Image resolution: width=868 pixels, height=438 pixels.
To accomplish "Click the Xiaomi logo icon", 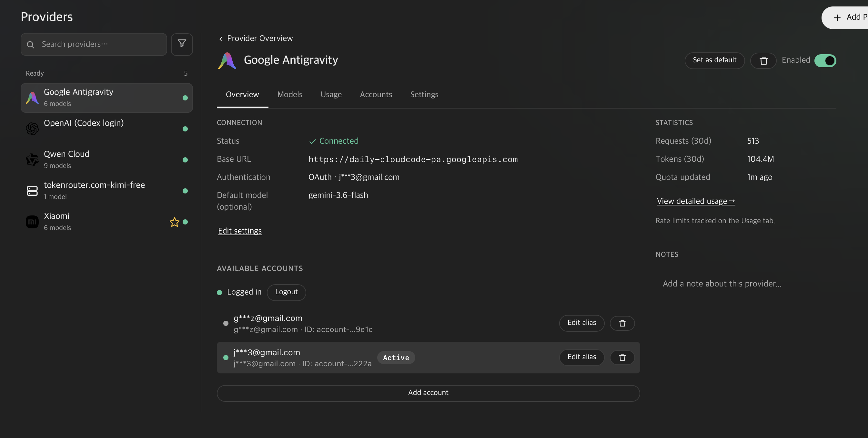I will tap(32, 222).
